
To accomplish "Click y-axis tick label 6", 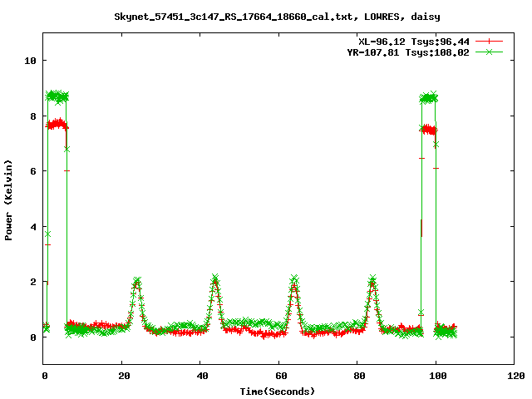I will (x=33, y=171).
